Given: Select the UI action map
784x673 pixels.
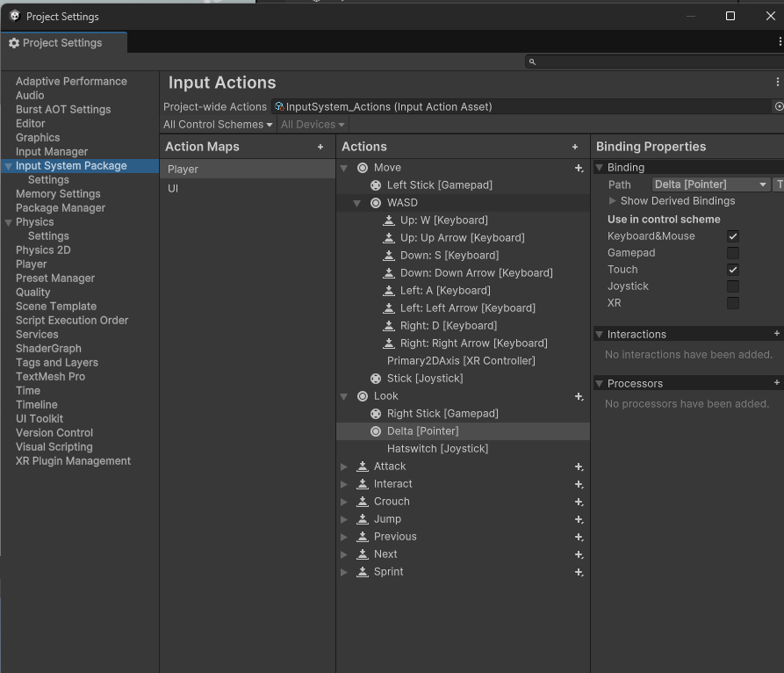Looking at the screenshot, I should [173, 189].
